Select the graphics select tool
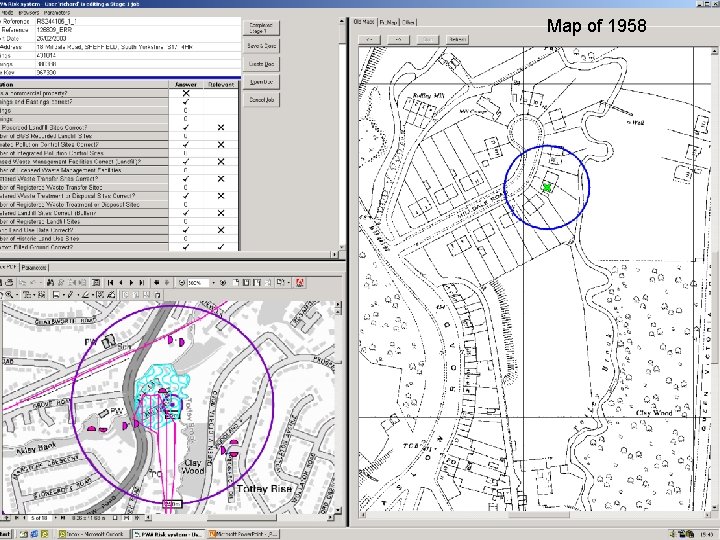The width and height of the screenshot is (720, 540). point(41,295)
